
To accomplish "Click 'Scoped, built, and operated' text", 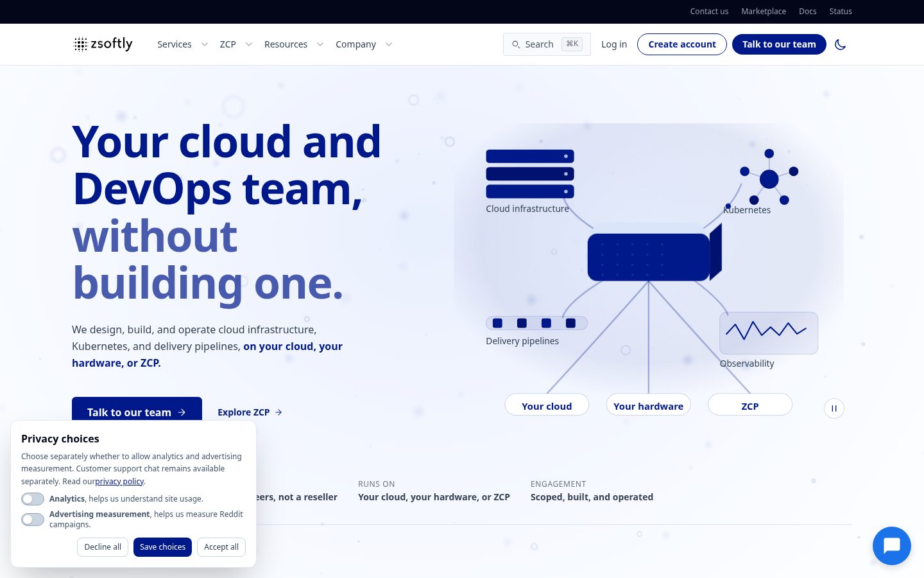I will click(x=592, y=497).
